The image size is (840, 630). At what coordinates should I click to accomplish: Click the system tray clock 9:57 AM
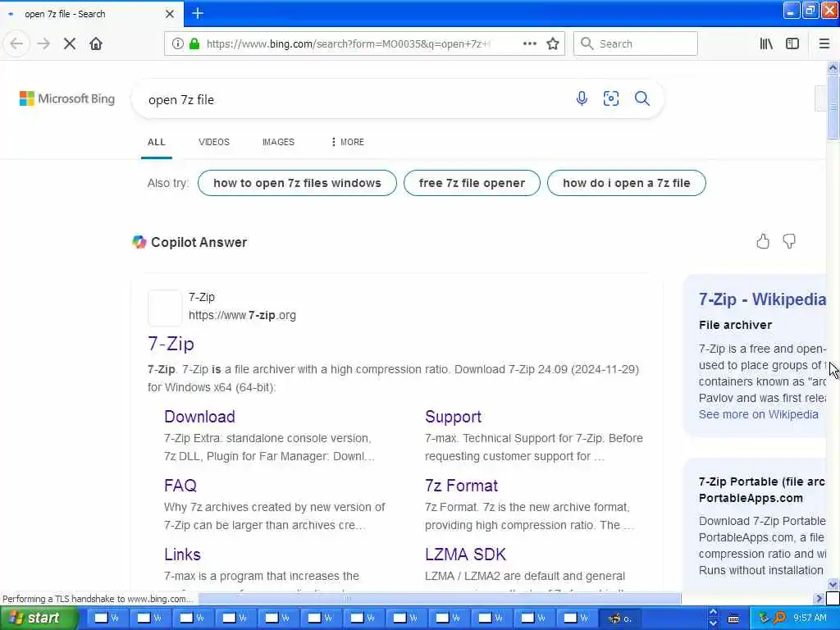[x=810, y=618]
